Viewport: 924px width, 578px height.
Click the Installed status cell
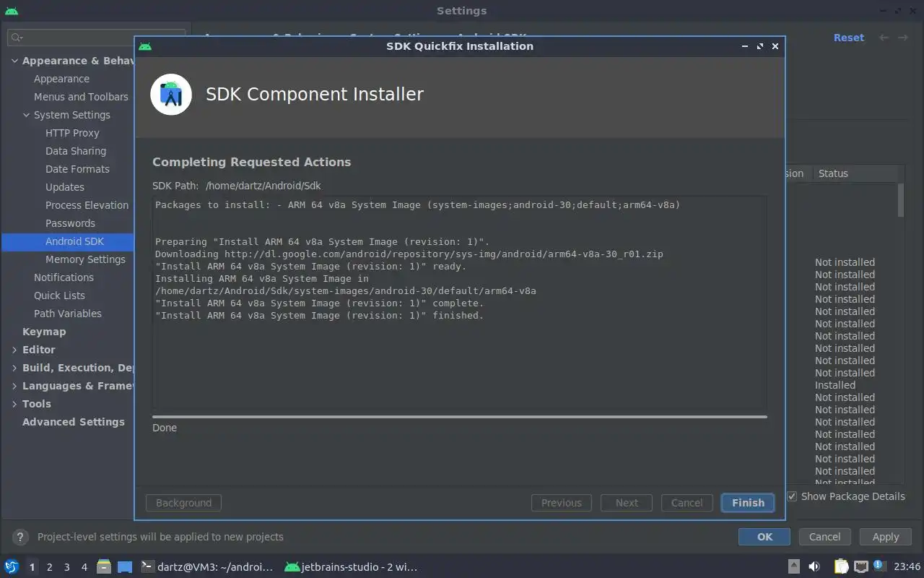point(835,385)
